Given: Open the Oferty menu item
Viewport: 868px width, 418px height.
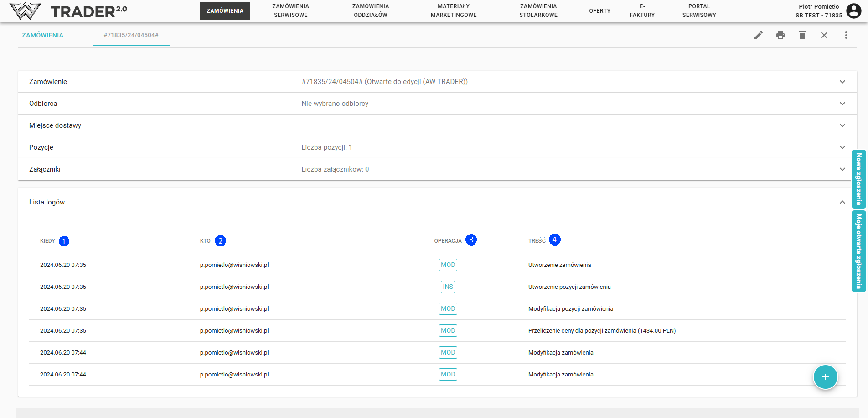Looking at the screenshot, I should coord(599,10).
